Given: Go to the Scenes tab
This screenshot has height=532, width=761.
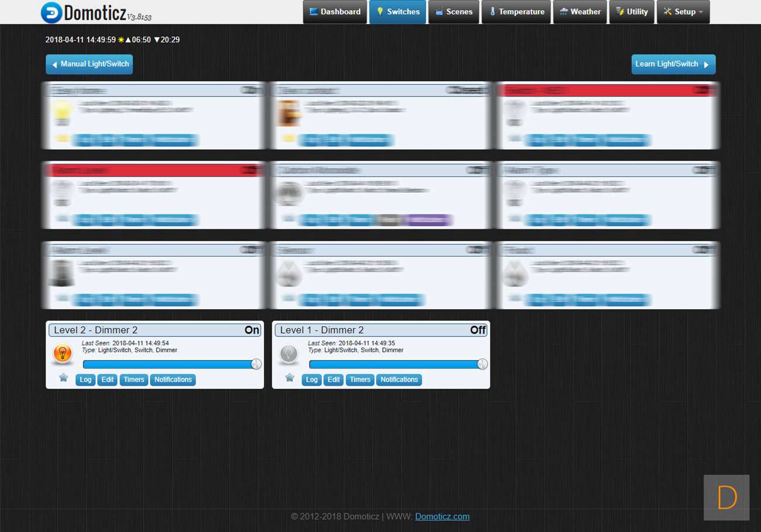Looking at the screenshot, I should (454, 12).
